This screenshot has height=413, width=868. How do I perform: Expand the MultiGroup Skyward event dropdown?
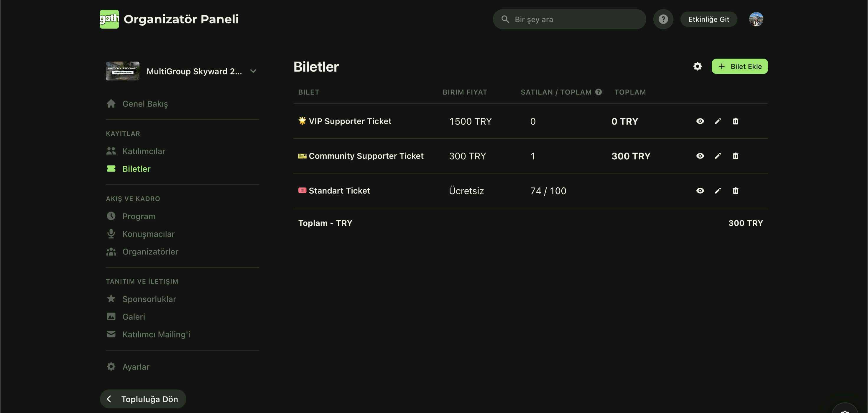(253, 71)
